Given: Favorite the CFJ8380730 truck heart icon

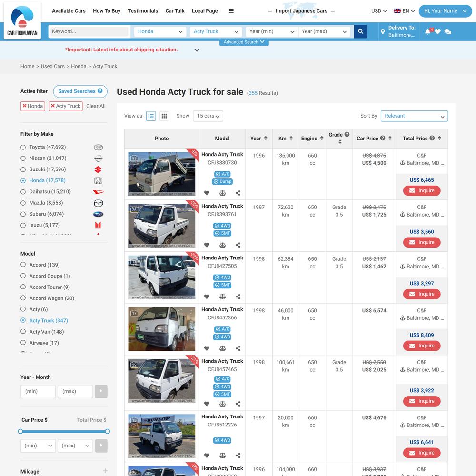Looking at the screenshot, I should pyautogui.click(x=207, y=193).
